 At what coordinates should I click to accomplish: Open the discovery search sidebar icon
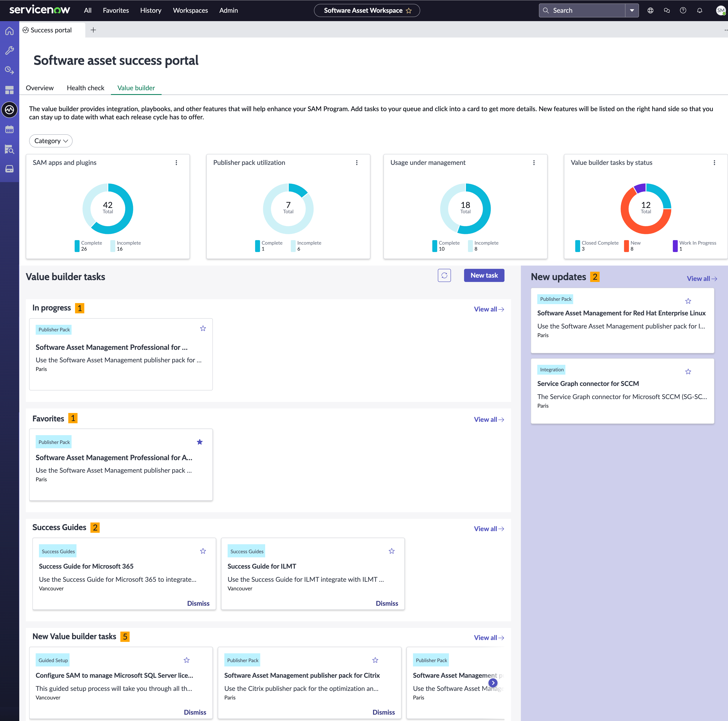(x=9, y=149)
